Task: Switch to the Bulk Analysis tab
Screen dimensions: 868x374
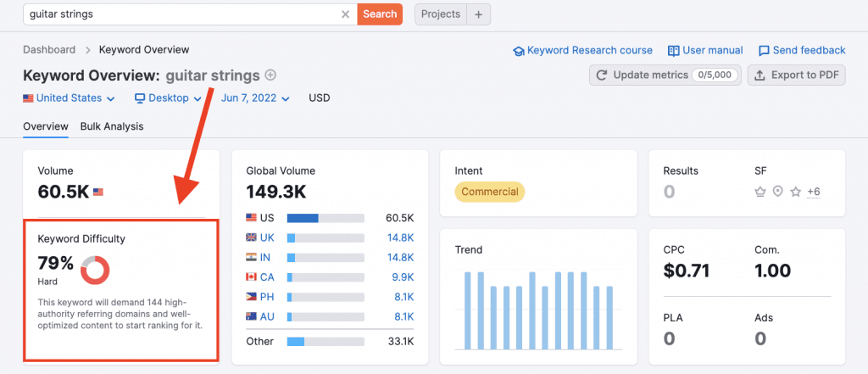Action: (x=112, y=126)
